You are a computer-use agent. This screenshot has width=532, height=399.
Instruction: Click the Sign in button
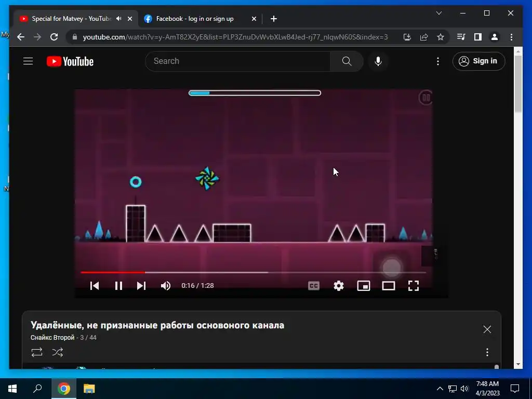pos(478,61)
